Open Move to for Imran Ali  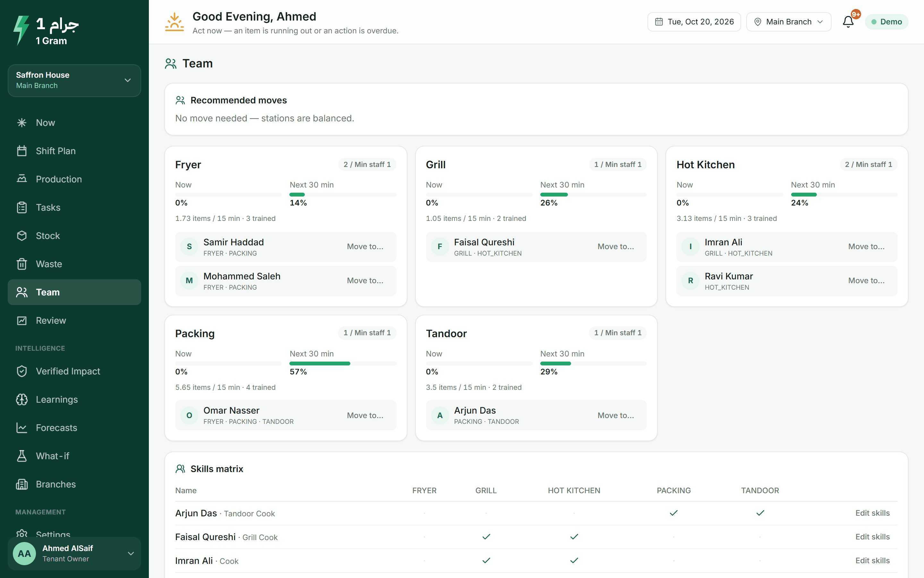[x=866, y=247]
